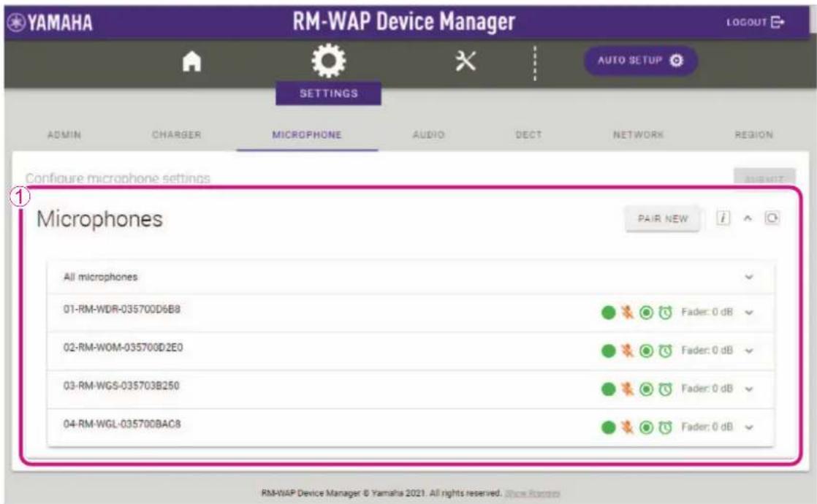Click the clock icon for 02-RM-WOM
The width and height of the screenshot is (817, 504).
point(666,351)
